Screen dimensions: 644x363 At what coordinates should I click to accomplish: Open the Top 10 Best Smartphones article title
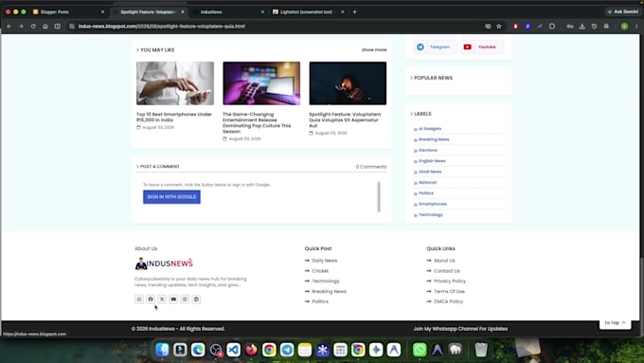coord(174,118)
